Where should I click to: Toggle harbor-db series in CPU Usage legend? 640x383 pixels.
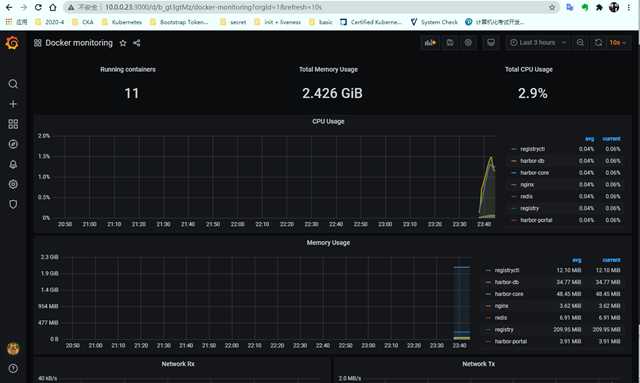tap(532, 161)
